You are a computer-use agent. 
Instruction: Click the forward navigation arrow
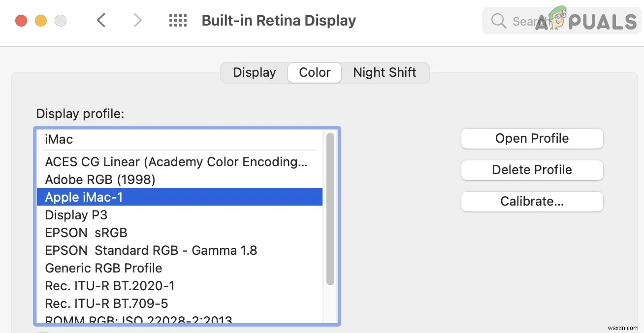[137, 20]
